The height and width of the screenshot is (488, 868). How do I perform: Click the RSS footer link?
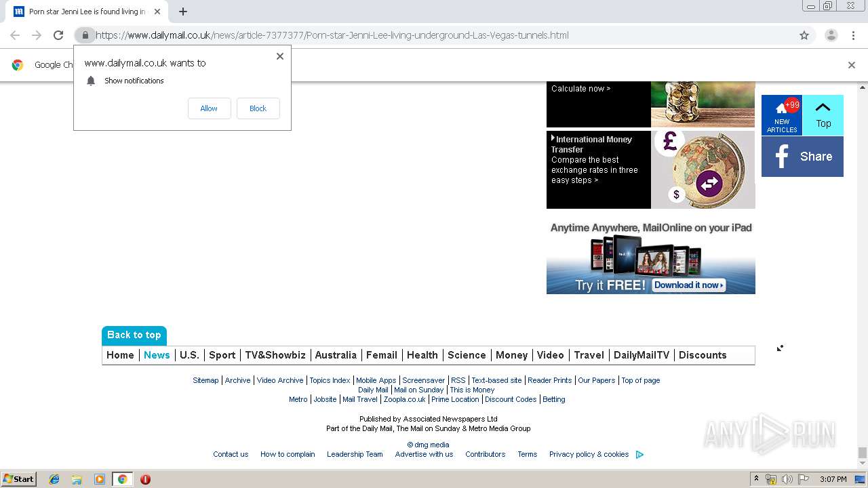(458, 380)
